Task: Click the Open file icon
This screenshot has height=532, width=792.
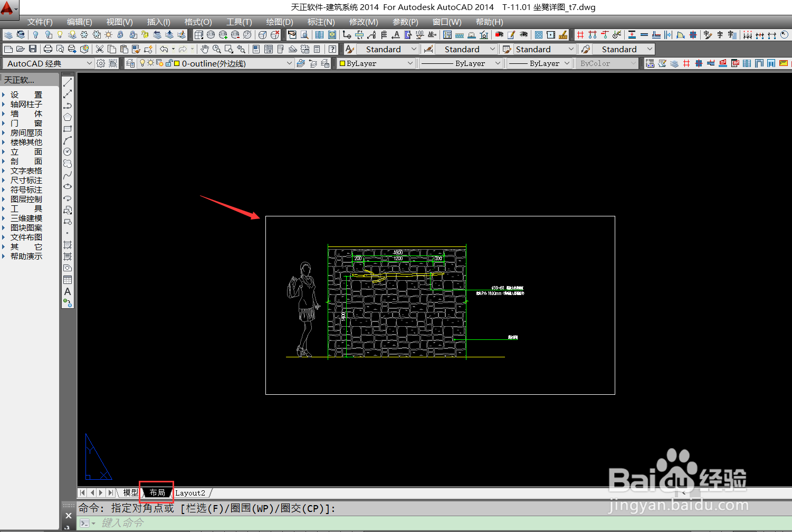Action: pyautogui.click(x=21, y=49)
